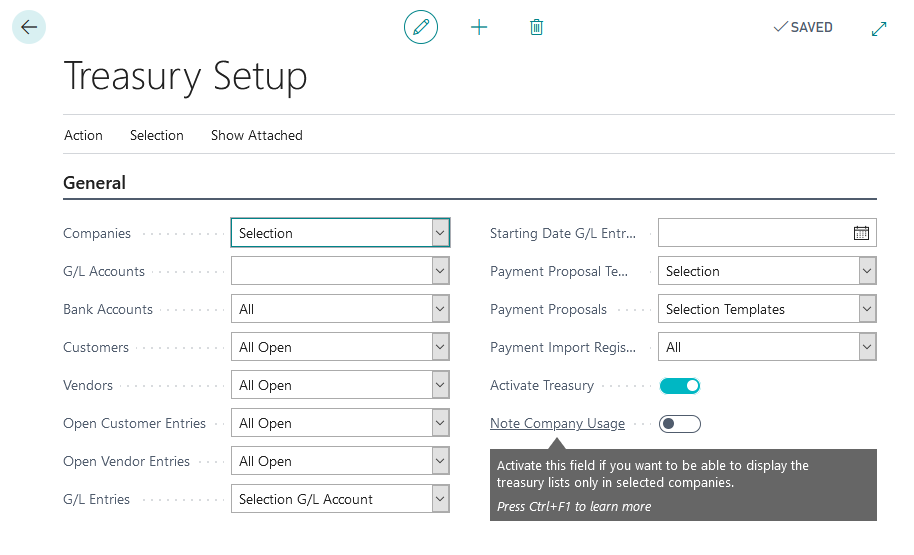Click the expand page arrows icon
Screen dimensions: 914x555
[879, 28]
